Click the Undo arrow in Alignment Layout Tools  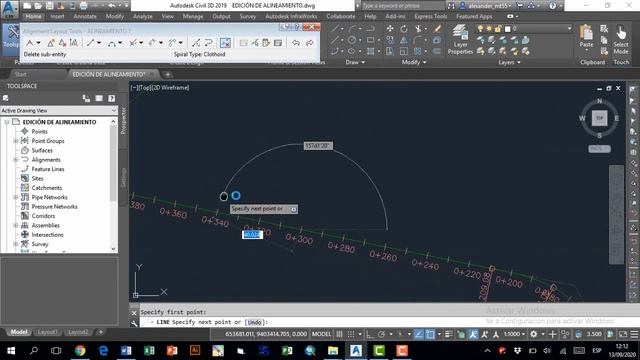tap(296, 42)
